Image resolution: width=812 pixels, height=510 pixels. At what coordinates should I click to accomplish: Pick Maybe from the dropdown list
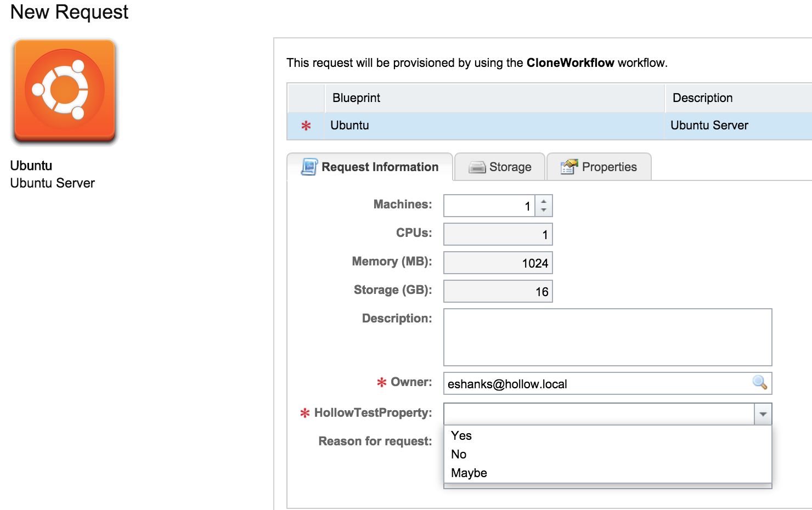point(469,473)
